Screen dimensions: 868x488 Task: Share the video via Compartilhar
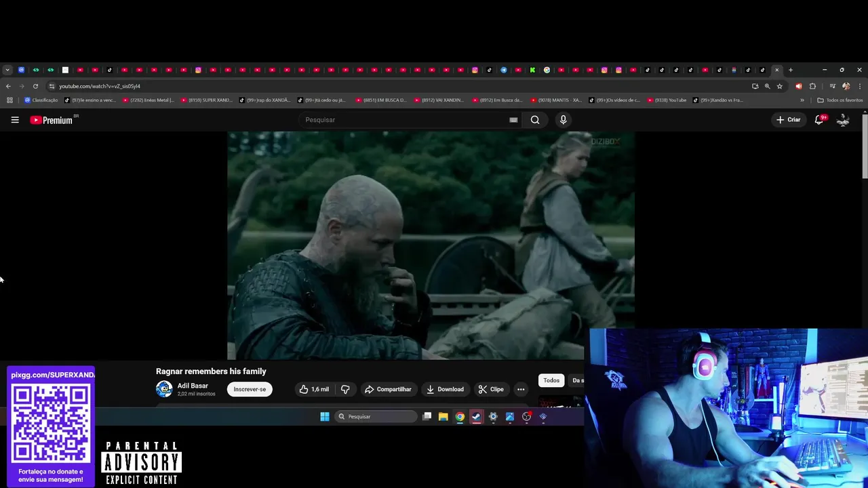click(388, 389)
